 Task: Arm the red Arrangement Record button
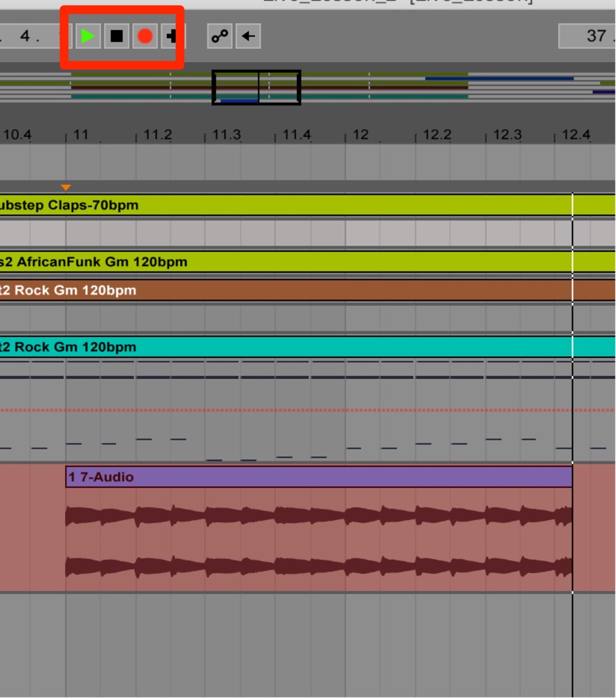[x=145, y=36]
